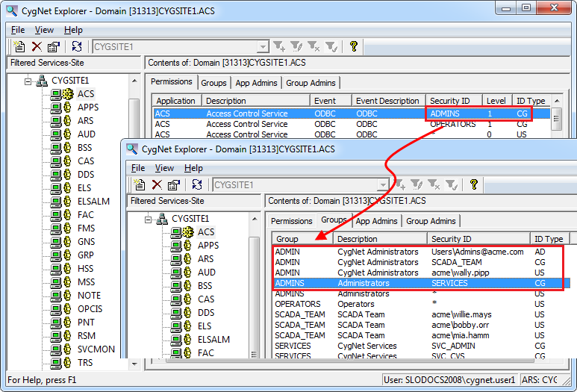Click Apply Filter funnel icon in the back window toolbar

coord(331,46)
